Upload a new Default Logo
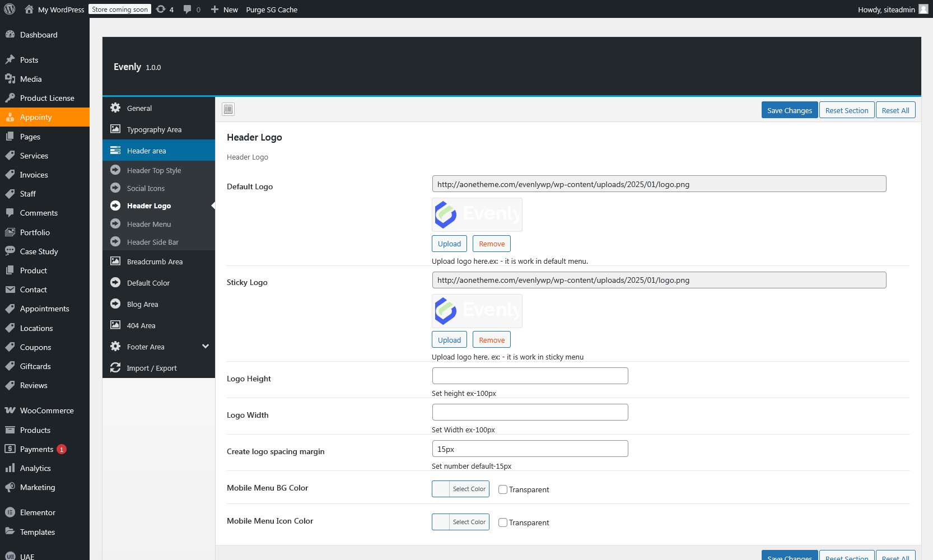 tap(449, 244)
